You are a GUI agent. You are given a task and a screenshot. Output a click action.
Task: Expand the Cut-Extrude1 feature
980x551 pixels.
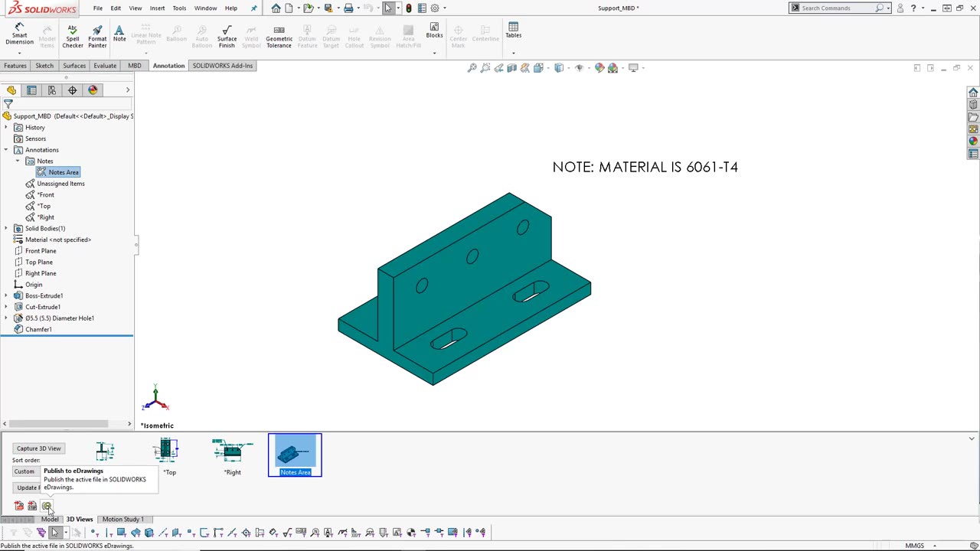point(6,307)
